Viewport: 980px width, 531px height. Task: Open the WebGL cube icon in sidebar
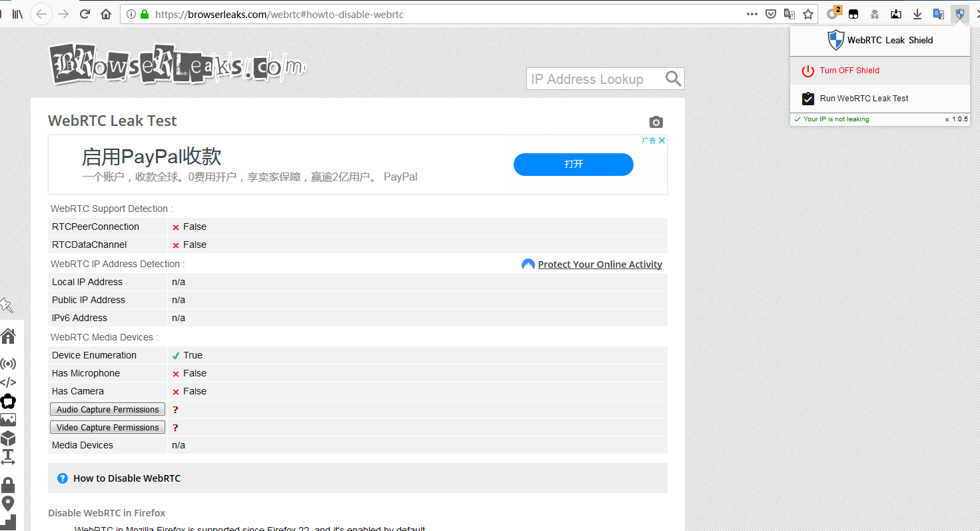click(x=9, y=438)
